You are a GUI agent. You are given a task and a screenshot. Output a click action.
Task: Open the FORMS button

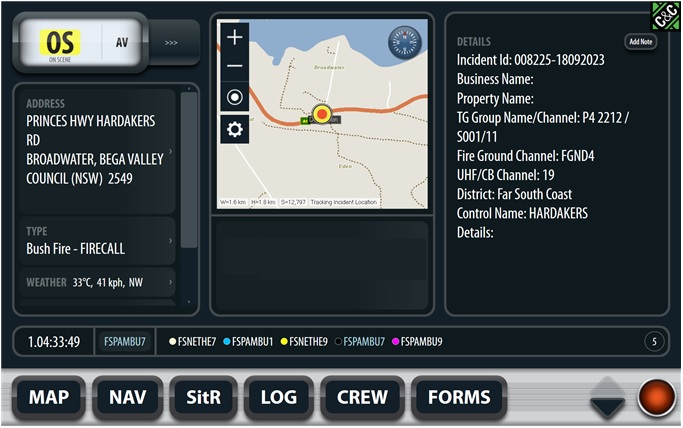459,397
